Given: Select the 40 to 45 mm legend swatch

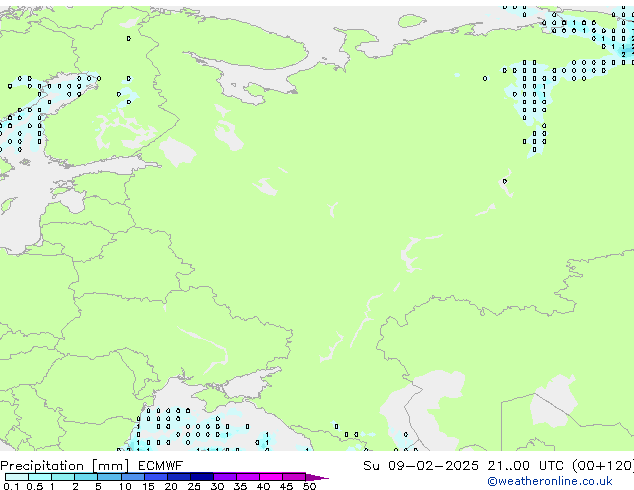Looking at the screenshot, I should click(271, 477).
